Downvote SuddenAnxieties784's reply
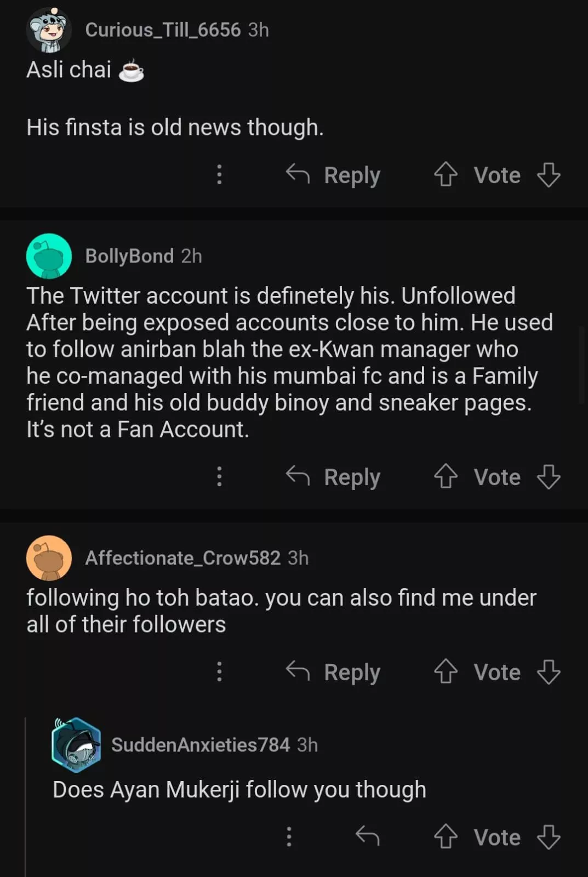The height and width of the screenshot is (877, 588). tap(549, 837)
